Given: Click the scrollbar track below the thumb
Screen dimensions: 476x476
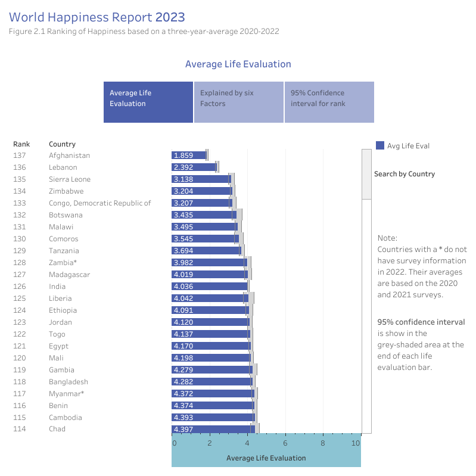Looking at the screenshot, I should coord(366,316).
